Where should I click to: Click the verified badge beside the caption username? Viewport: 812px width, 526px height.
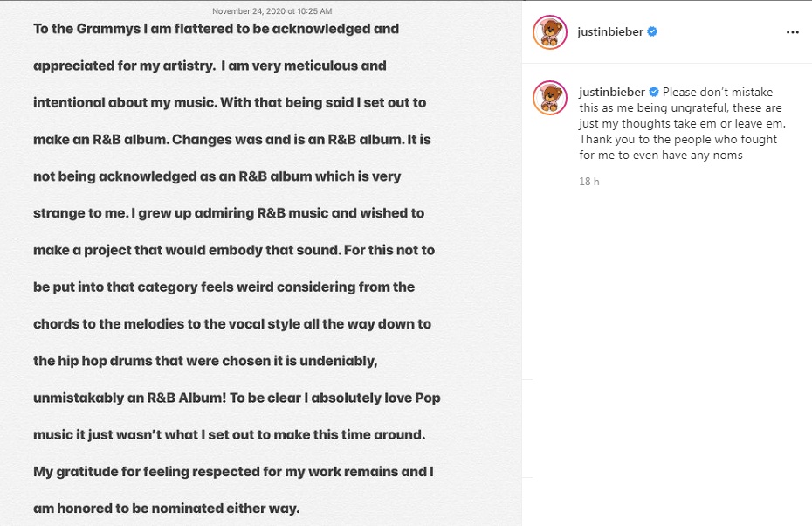(x=652, y=92)
